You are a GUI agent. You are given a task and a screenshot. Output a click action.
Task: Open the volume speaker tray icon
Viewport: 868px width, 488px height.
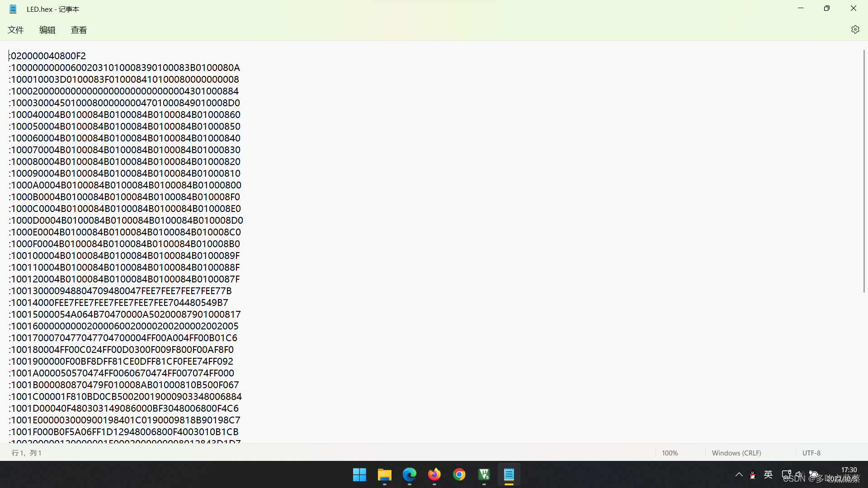(799, 474)
